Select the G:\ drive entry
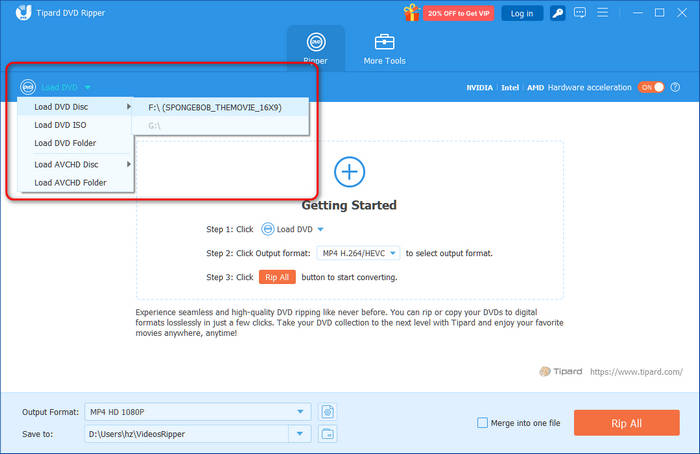The height and width of the screenshot is (454, 700). [221, 125]
